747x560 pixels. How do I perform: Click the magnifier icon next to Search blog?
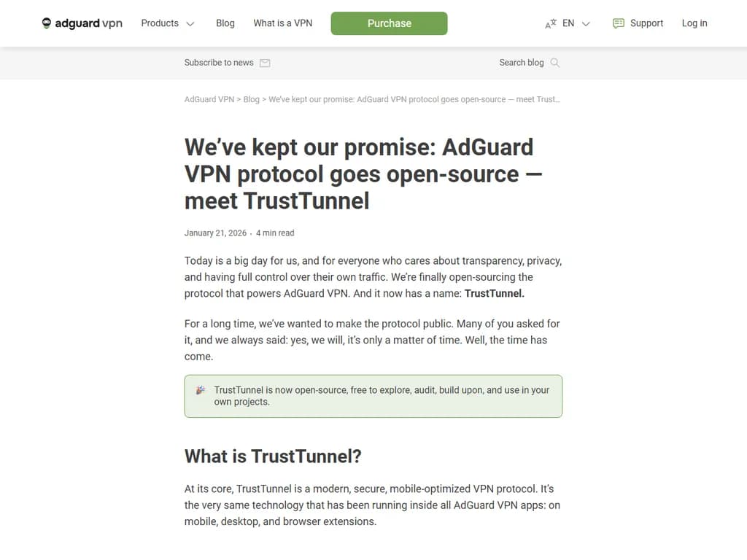(x=555, y=63)
